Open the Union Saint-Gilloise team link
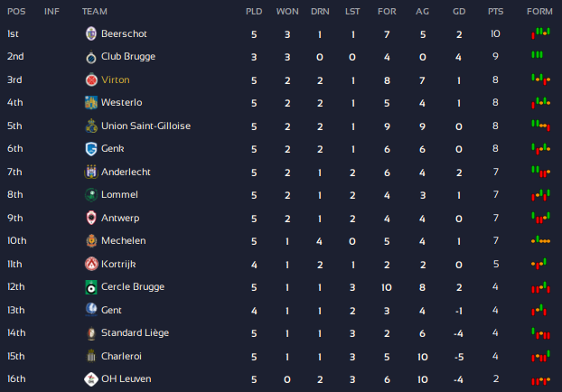 [145, 126]
